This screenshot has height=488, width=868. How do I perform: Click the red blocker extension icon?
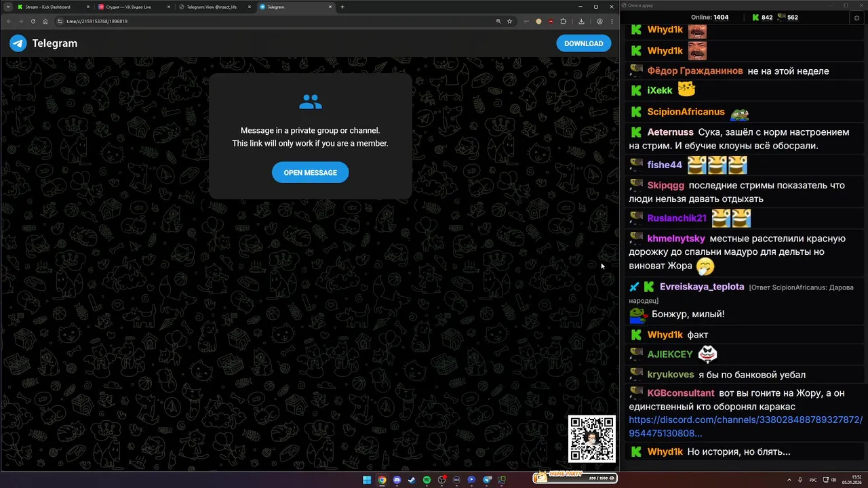[551, 21]
